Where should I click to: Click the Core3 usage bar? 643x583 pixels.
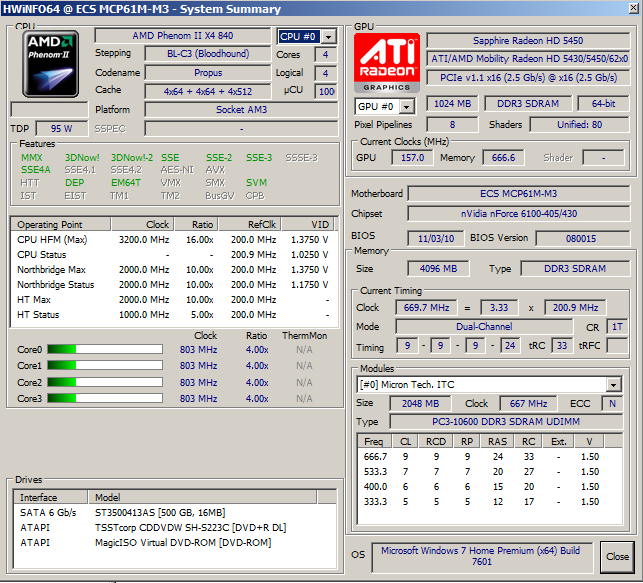click(105, 398)
